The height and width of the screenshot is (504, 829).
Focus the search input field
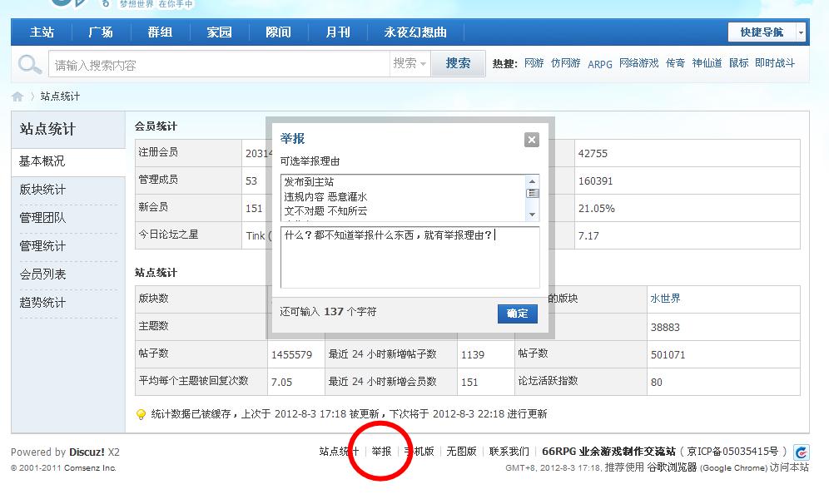(x=220, y=64)
